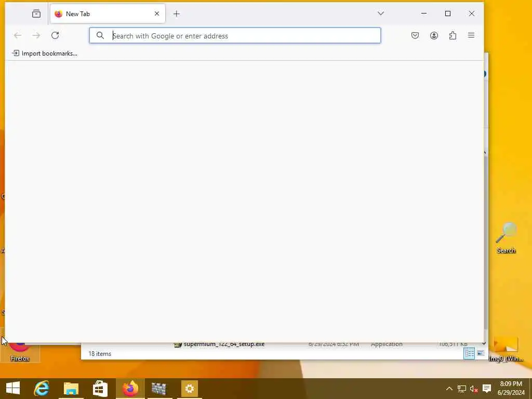This screenshot has height=399, width=532.
Task: Open the Firefox account menu
Action: 434,35
